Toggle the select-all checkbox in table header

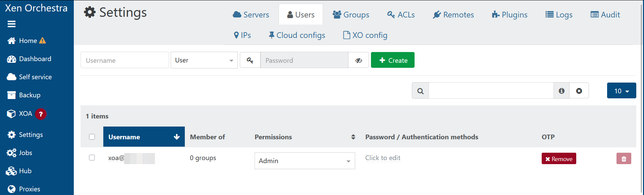coord(92,137)
